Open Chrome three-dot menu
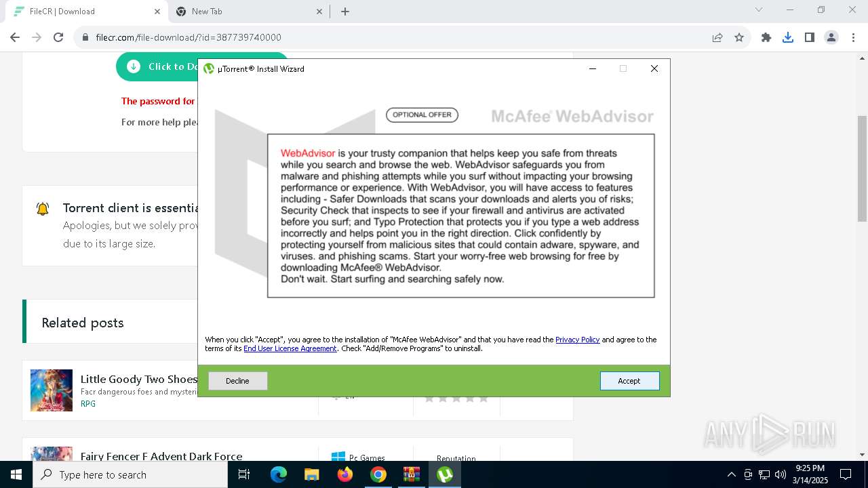The image size is (868, 488). 853,37
